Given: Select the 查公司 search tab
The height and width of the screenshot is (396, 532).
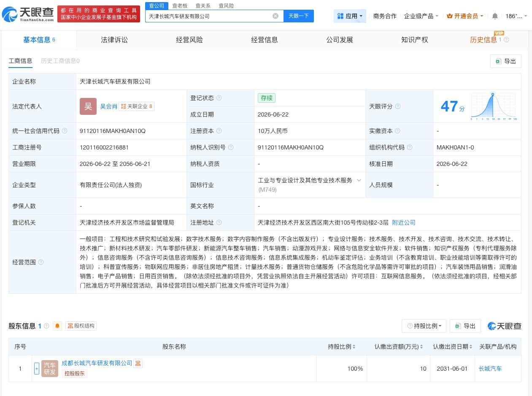Looking at the screenshot, I should click(x=157, y=5).
